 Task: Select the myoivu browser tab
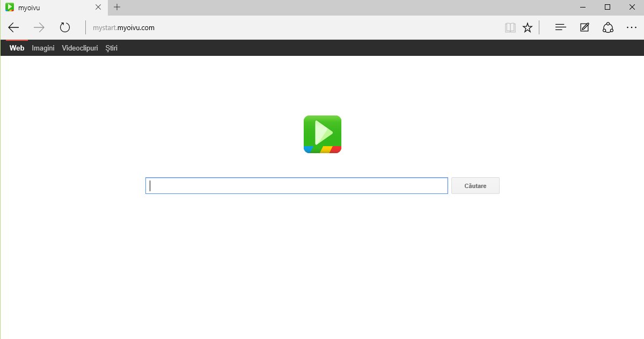pos(54,7)
